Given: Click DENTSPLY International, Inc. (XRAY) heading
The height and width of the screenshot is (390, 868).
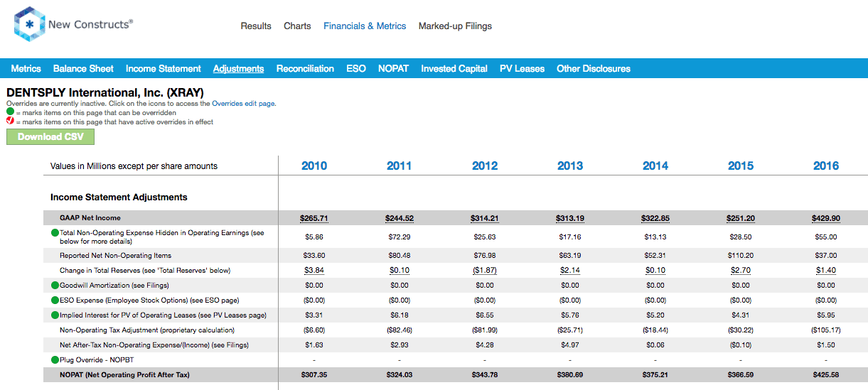Looking at the screenshot, I should pos(105,92).
